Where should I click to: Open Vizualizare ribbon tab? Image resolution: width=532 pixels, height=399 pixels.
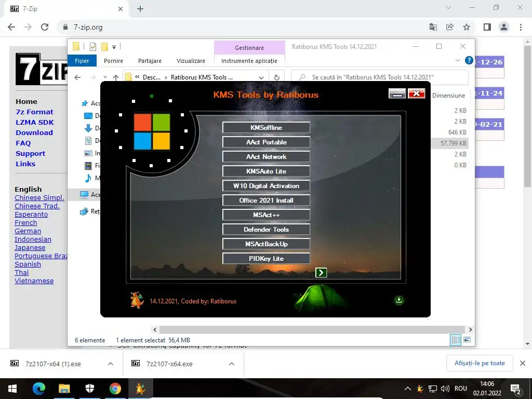coord(191,61)
